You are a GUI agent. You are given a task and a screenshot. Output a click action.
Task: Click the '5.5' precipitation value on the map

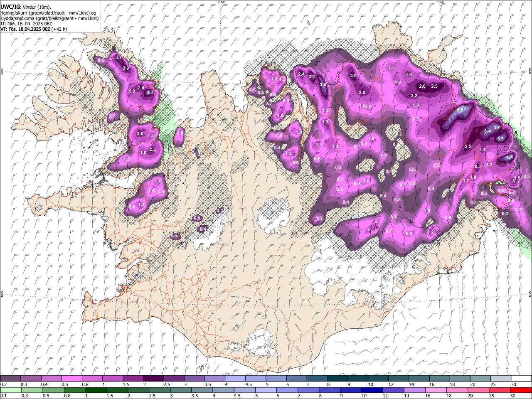460,111
